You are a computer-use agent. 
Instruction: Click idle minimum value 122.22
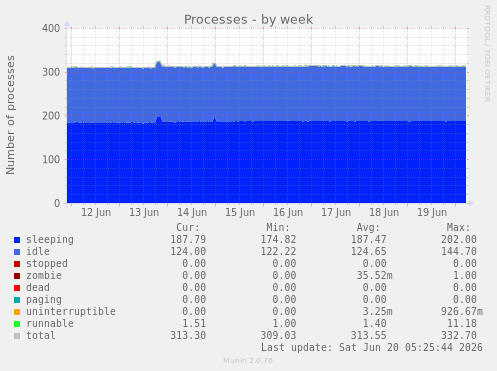pos(278,251)
